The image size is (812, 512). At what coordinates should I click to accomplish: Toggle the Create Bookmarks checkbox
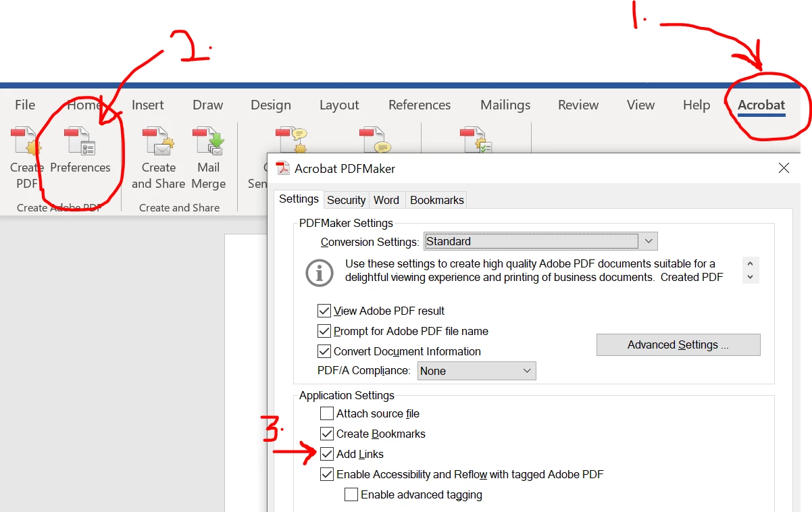click(327, 434)
